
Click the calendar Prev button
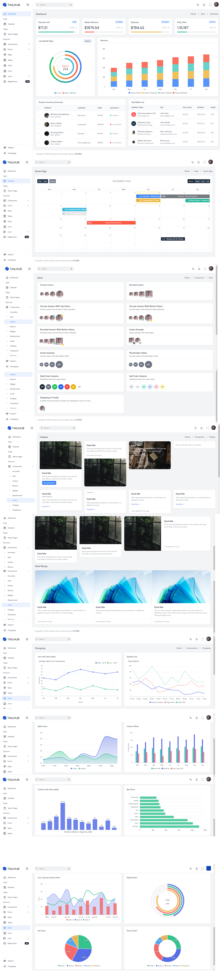click(40, 181)
